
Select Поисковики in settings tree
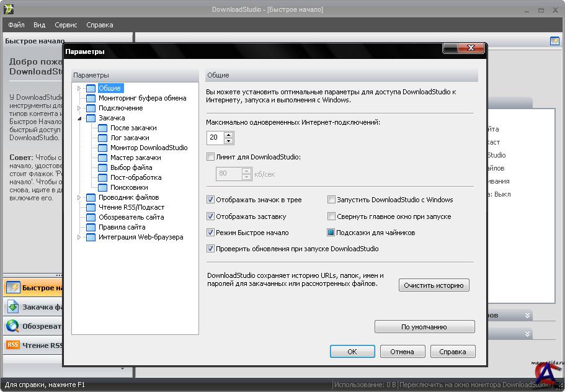pyautogui.click(x=129, y=187)
